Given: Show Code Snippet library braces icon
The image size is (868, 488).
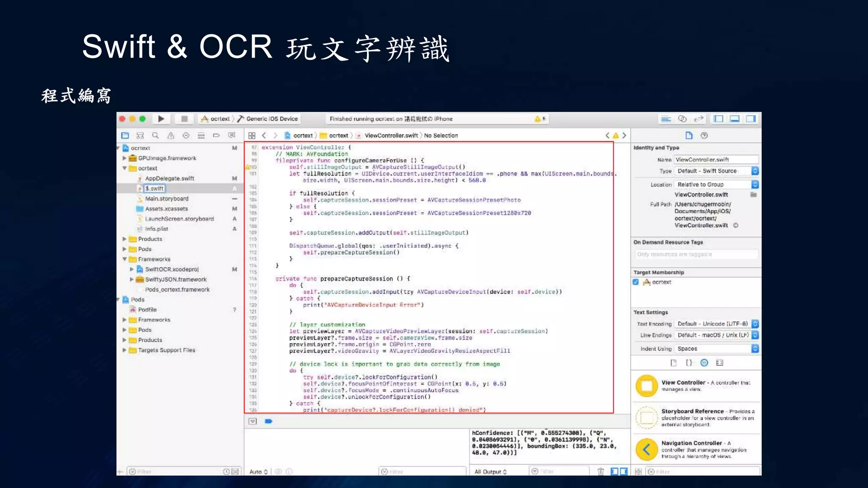Looking at the screenshot, I should point(689,363).
